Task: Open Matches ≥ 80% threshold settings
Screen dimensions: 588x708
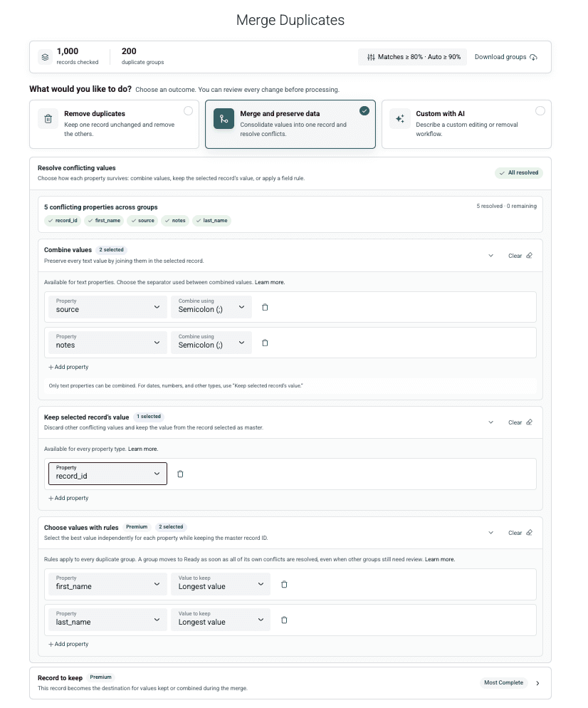Action: coord(412,57)
